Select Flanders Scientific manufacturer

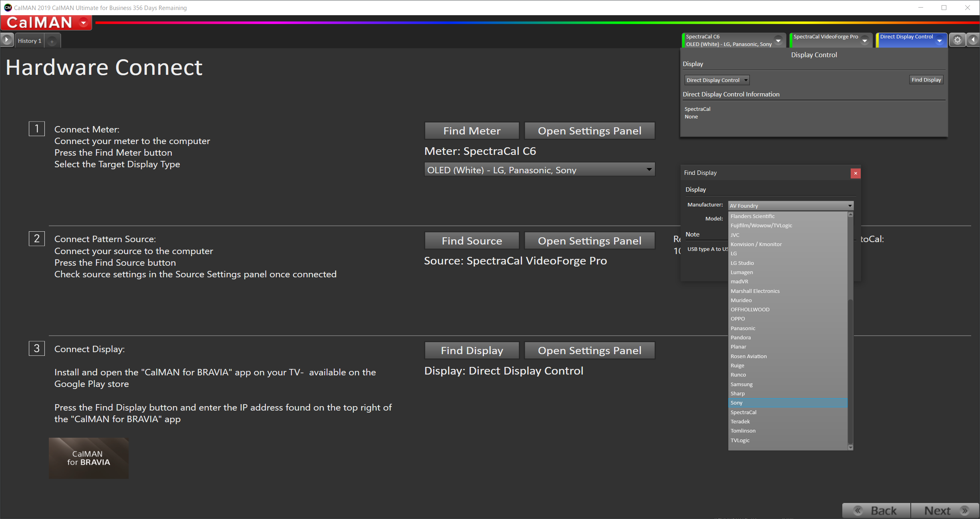click(x=788, y=216)
